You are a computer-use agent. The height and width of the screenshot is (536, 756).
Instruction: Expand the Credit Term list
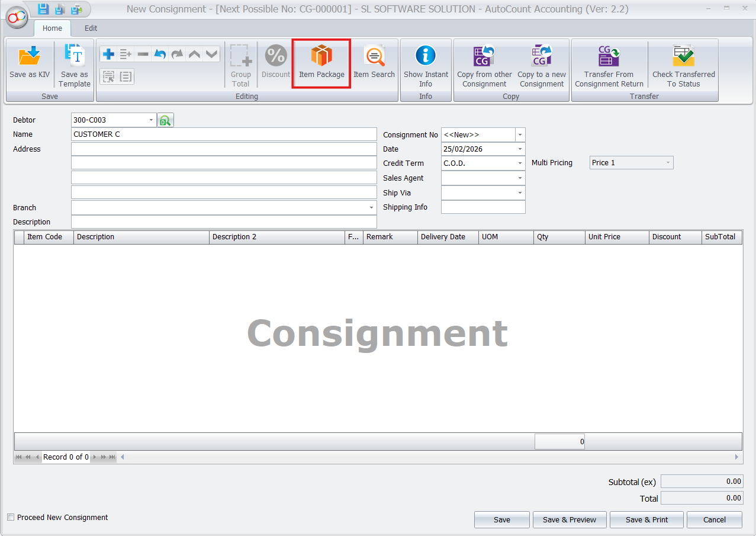click(x=519, y=163)
